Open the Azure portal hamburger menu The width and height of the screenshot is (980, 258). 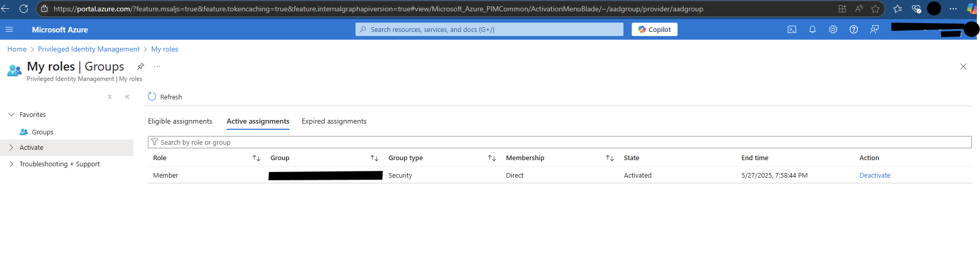tap(9, 29)
